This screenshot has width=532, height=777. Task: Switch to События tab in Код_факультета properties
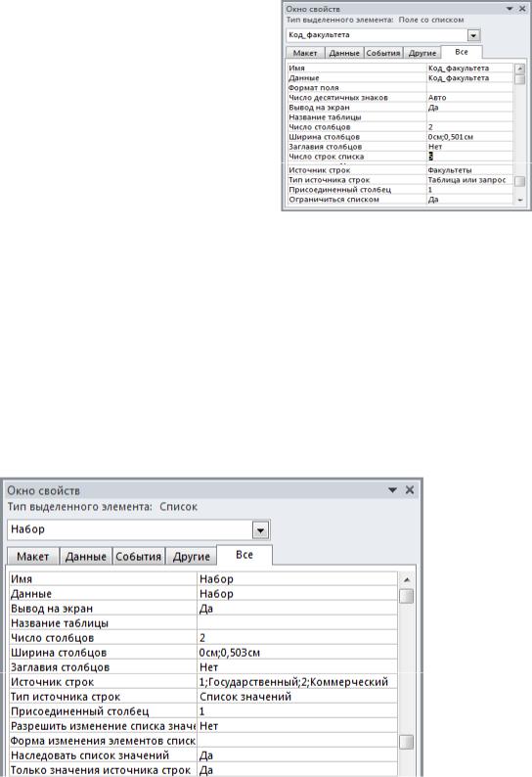click(383, 53)
